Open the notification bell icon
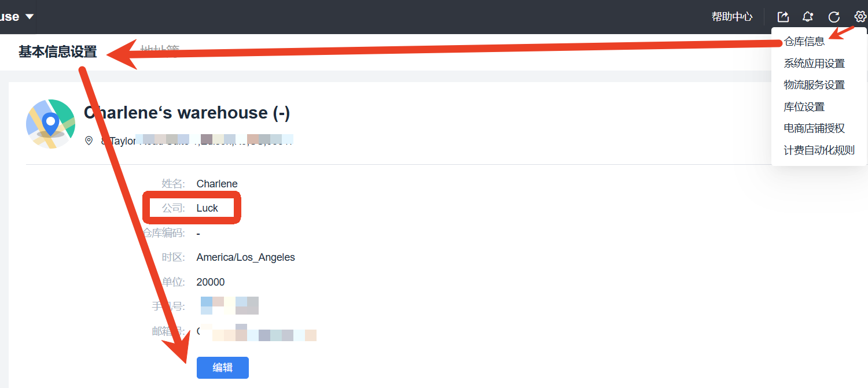The height and width of the screenshot is (388, 868). click(808, 17)
